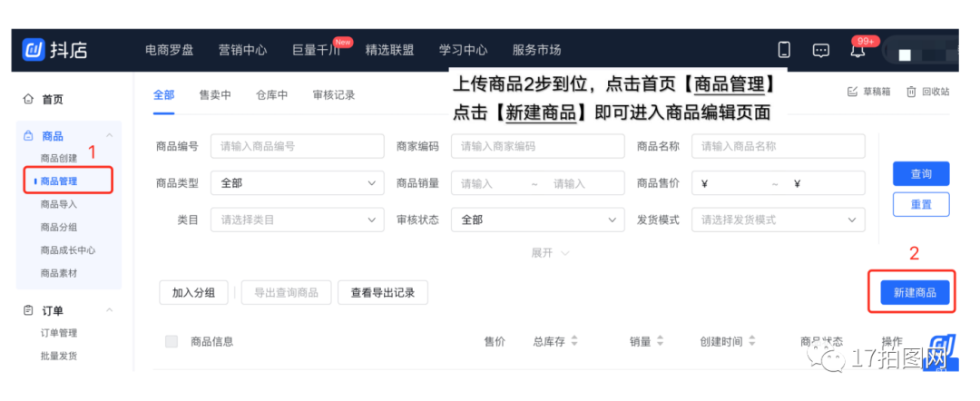980x401 pixels.
Task: Click the 导出查询商品 button
Action: (286, 292)
